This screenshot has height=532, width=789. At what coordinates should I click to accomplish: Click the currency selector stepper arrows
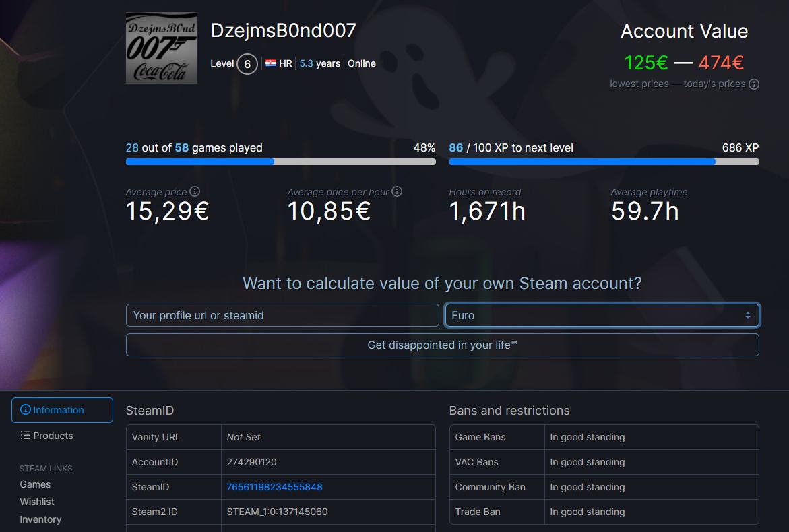[747, 314]
